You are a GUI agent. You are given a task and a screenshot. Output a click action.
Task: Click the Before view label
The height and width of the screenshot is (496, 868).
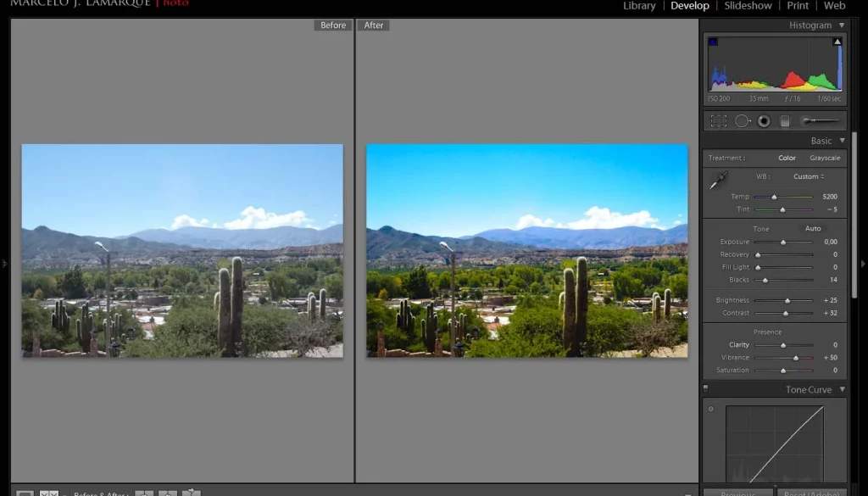[x=332, y=25]
